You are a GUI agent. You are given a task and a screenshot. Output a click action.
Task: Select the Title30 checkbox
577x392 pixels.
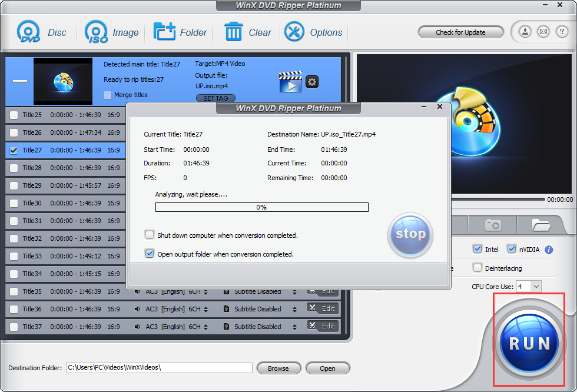pos(14,203)
